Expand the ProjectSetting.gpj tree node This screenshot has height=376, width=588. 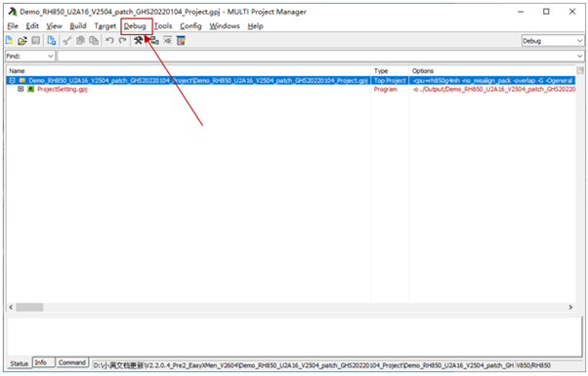pos(21,89)
